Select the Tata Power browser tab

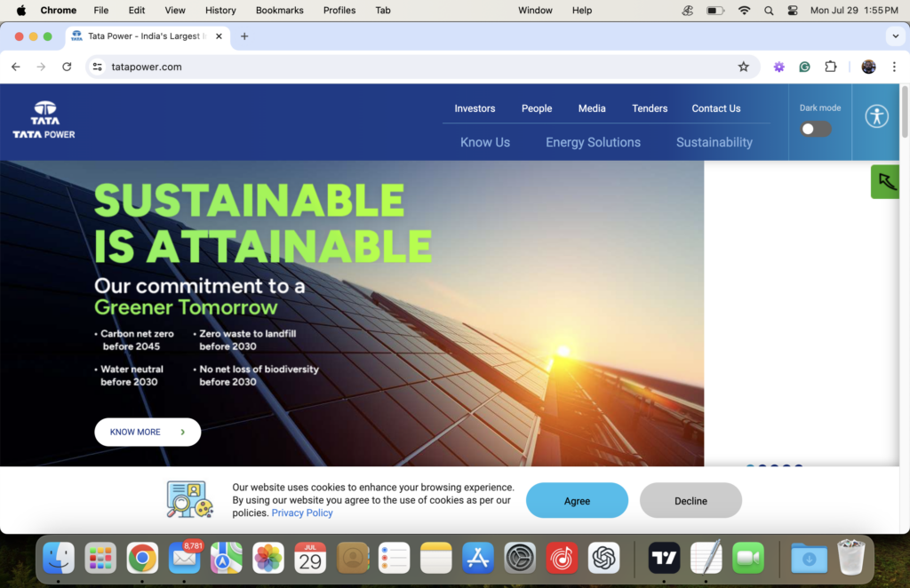click(x=148, y=36)
